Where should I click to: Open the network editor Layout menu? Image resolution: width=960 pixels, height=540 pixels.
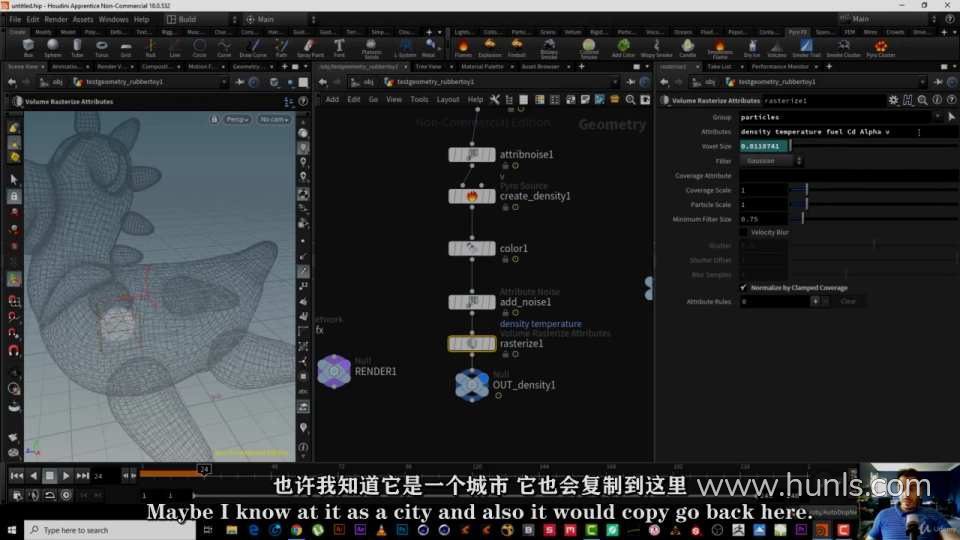(448, 99)
